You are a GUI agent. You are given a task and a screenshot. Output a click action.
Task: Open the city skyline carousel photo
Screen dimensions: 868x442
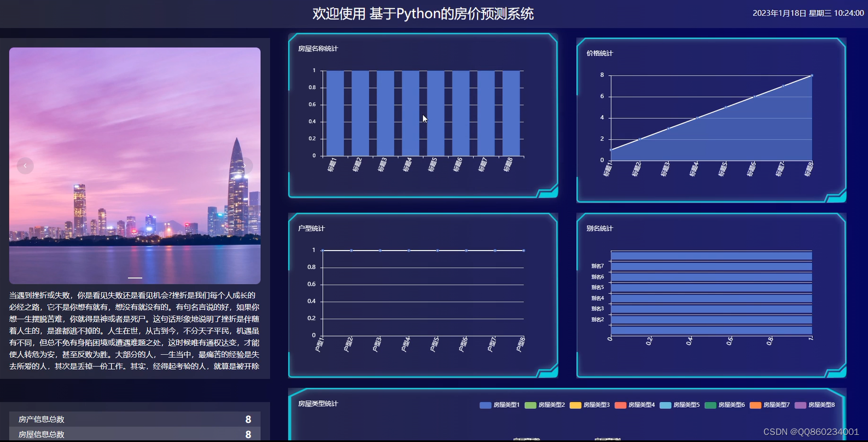click(135, 165)
